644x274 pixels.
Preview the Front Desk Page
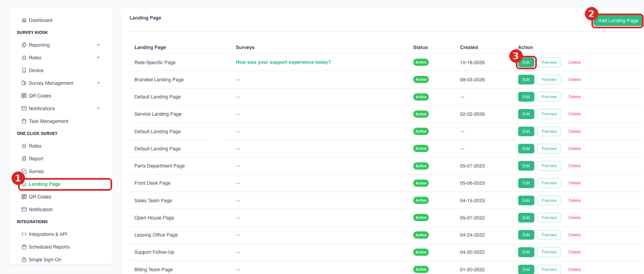click(x=549, y=183)
